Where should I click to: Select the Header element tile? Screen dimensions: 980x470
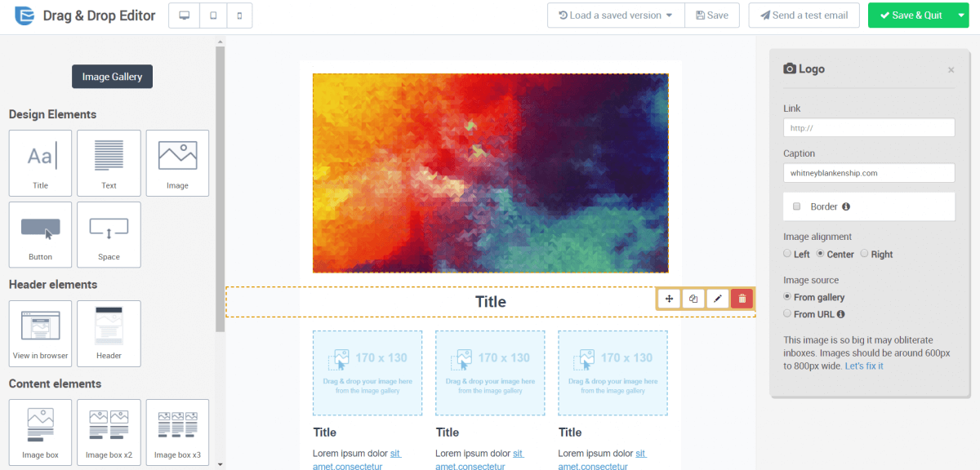click(109, 334)
